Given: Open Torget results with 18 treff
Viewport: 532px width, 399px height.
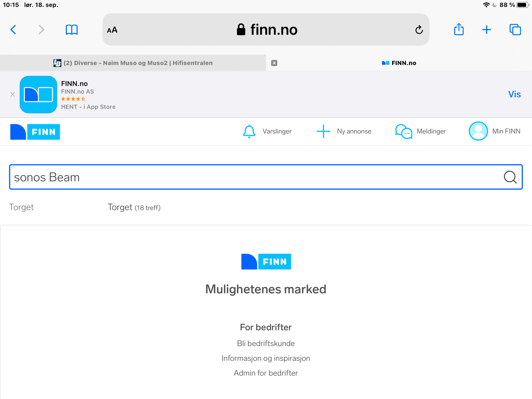Looking at the screenshot, I should [x=134, y=207].
